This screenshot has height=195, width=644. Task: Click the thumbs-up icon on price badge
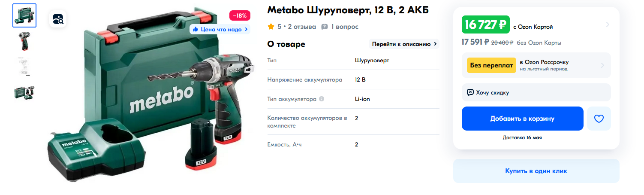pos(196,29)
